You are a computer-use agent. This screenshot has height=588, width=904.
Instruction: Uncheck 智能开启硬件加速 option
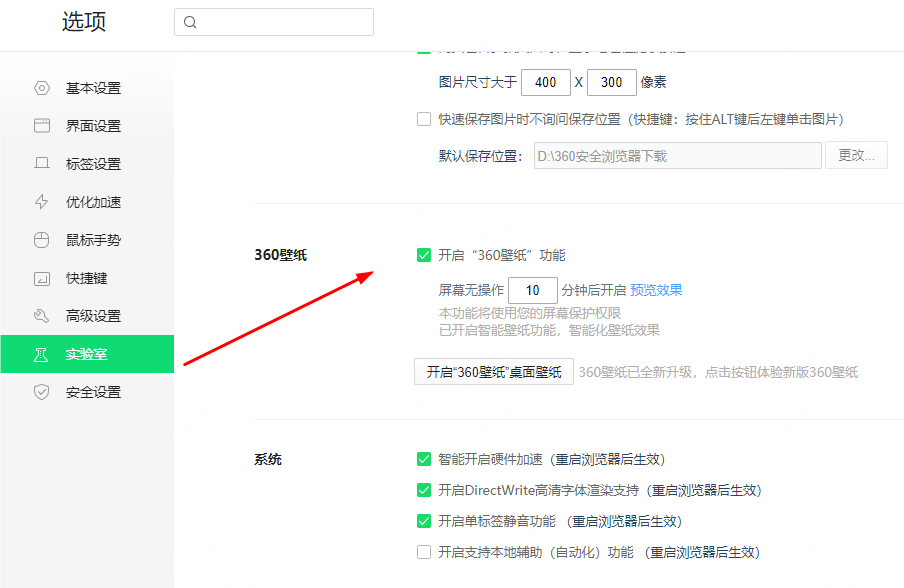(424, 459)
